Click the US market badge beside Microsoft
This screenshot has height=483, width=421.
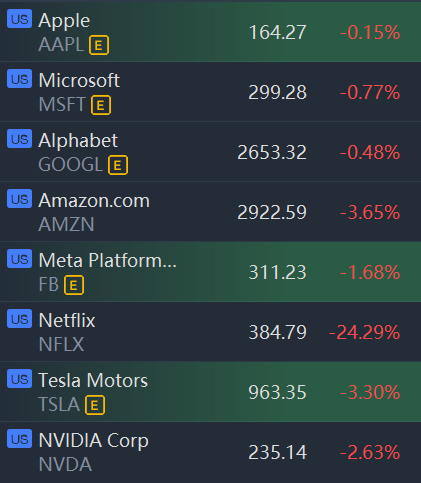pos(19,79)
